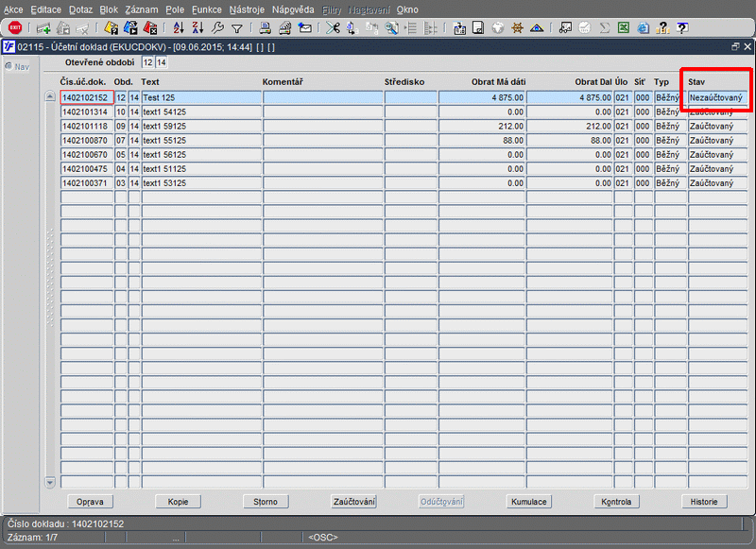Click the scroll down arrow of records list
Viewport: 756px width, 549px height.
pos(50,482)
